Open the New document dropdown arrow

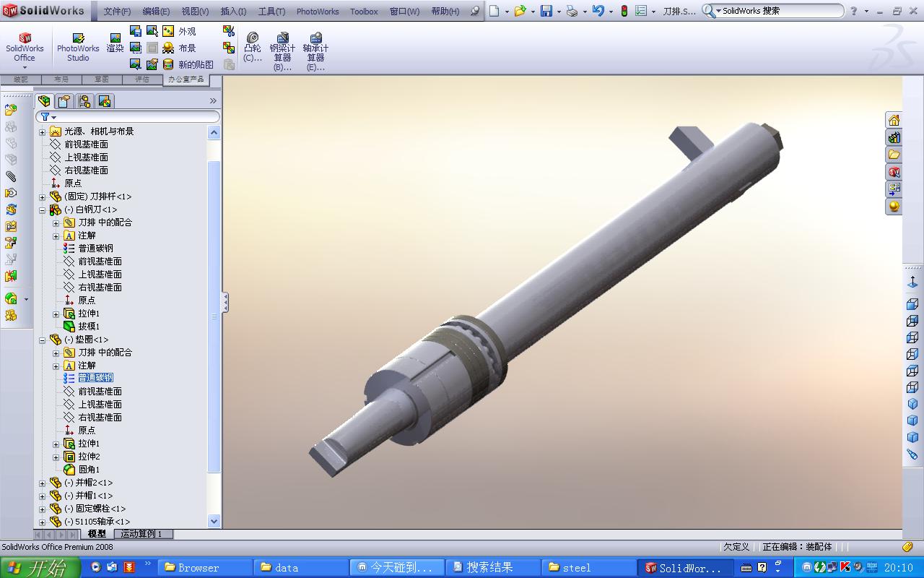coord(507,12)
